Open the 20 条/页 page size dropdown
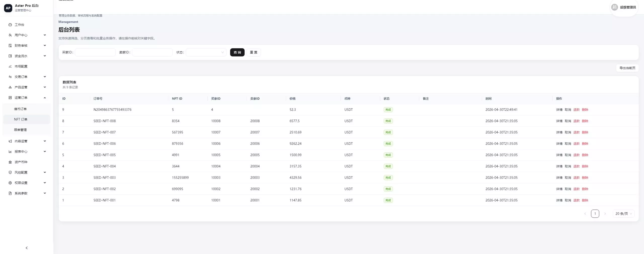644x254 pixels. 623,214
